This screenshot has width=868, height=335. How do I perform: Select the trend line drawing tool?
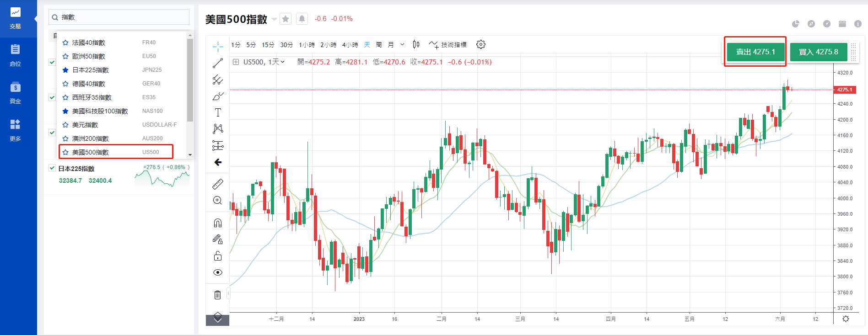[218, 63]
